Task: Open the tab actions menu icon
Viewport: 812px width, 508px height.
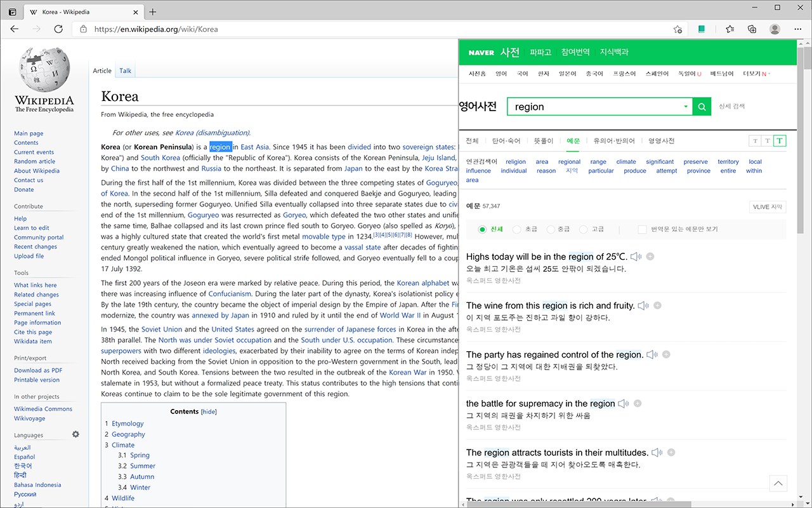Action: [x=13, y=11]
